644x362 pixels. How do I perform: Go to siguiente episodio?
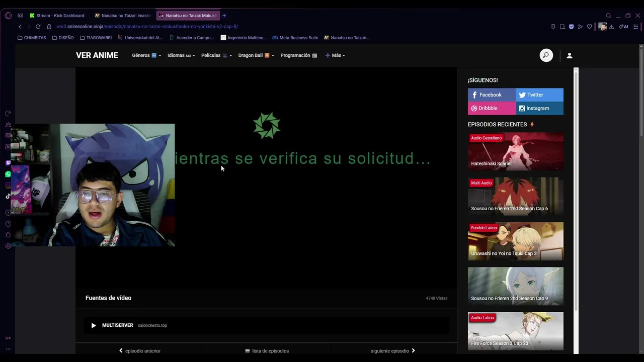[x=393, y=351]
